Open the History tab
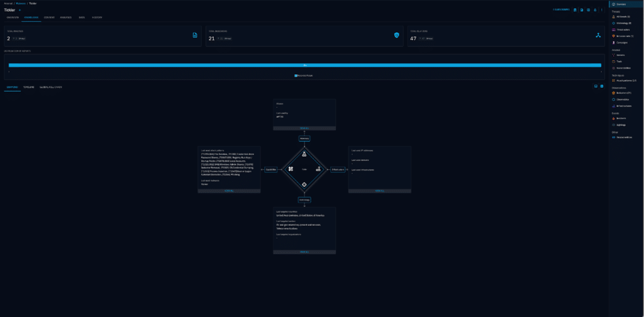The height and width of the screenshot is (317, 644). coord(97,18)
